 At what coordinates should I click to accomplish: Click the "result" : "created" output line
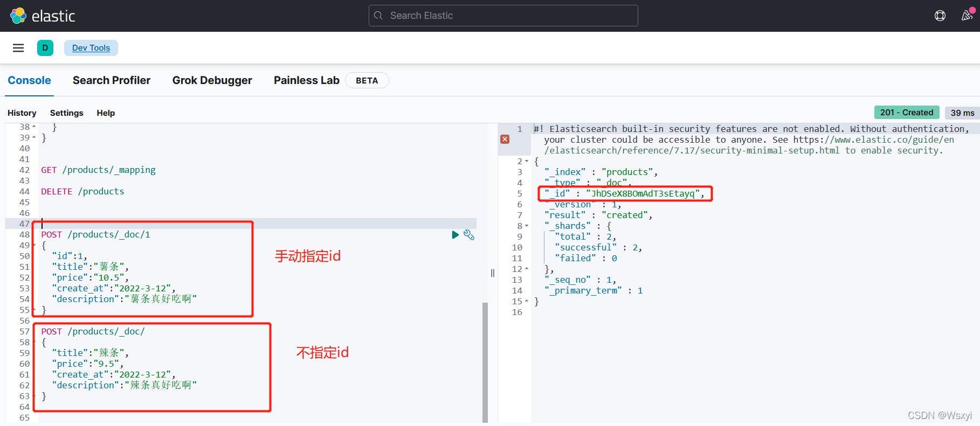click(598, 215)
